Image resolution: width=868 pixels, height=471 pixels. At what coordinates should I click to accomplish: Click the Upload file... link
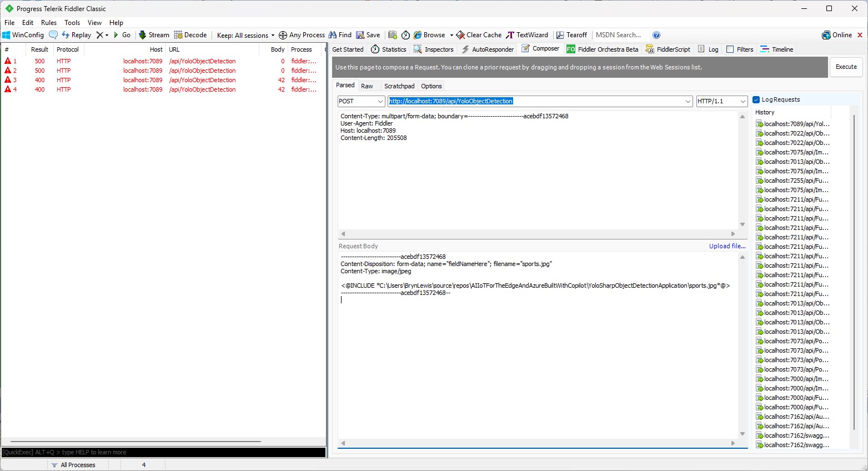click(727, 246)
